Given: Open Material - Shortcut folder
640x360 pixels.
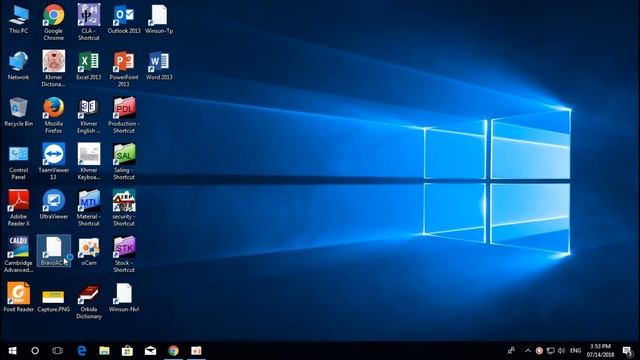Looking at the screenshot, I should (x=89, y=208).
